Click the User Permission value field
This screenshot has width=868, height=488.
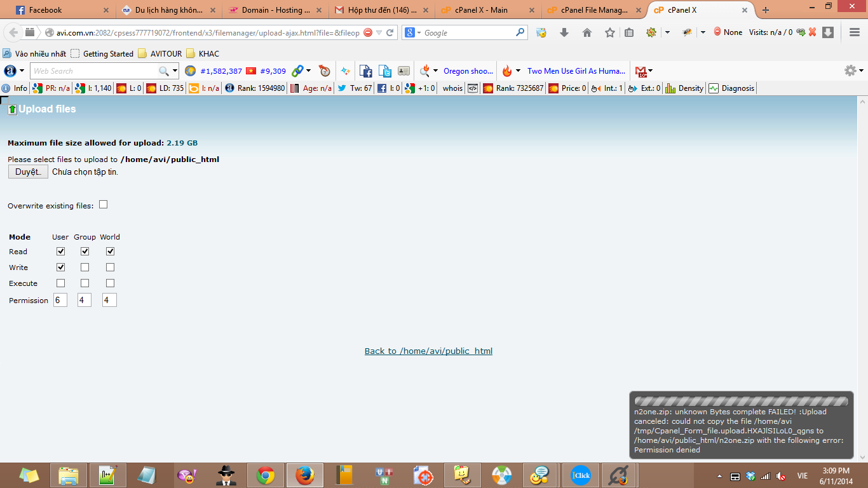(60, 300)
